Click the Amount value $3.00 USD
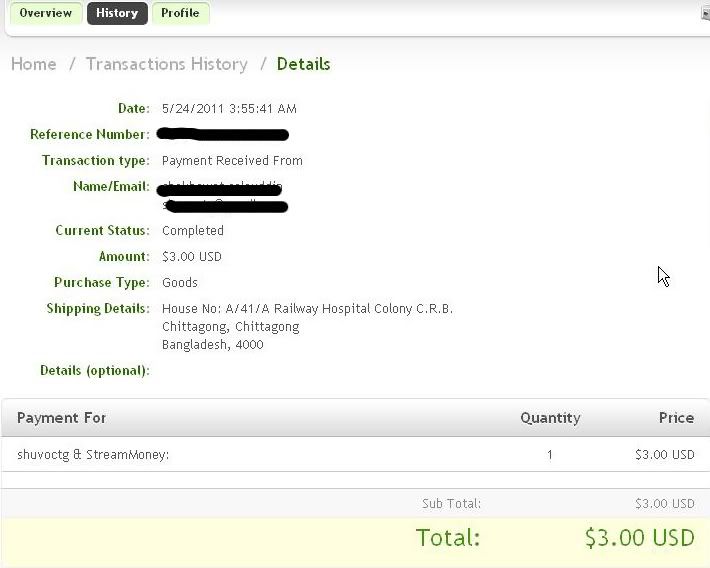The image size is (710, 568). click(x=192, y=257)
